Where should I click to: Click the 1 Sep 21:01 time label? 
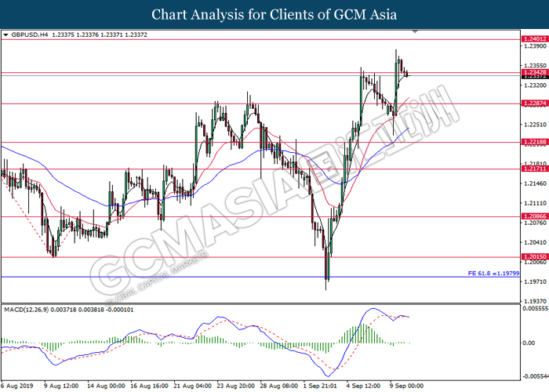320,386
